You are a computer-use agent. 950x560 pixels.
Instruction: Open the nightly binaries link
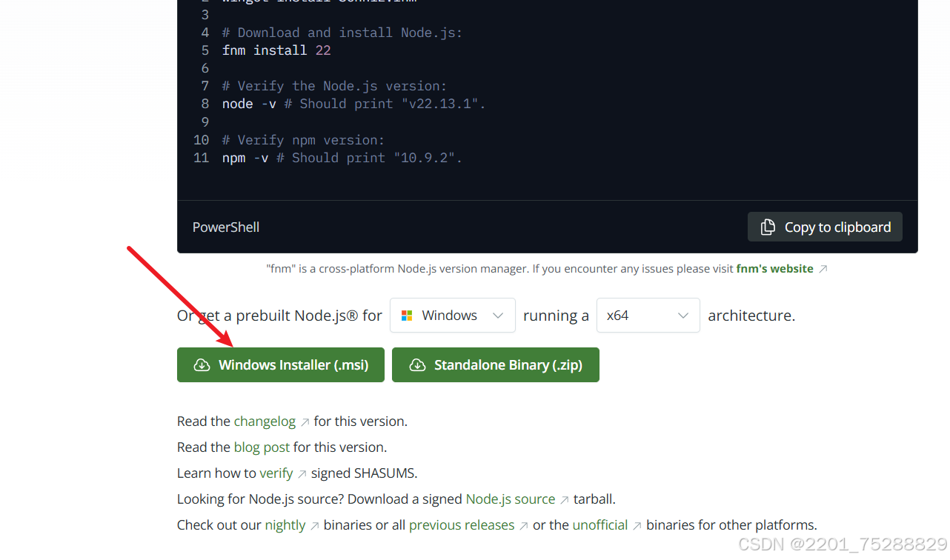click(x=285, y=525)
